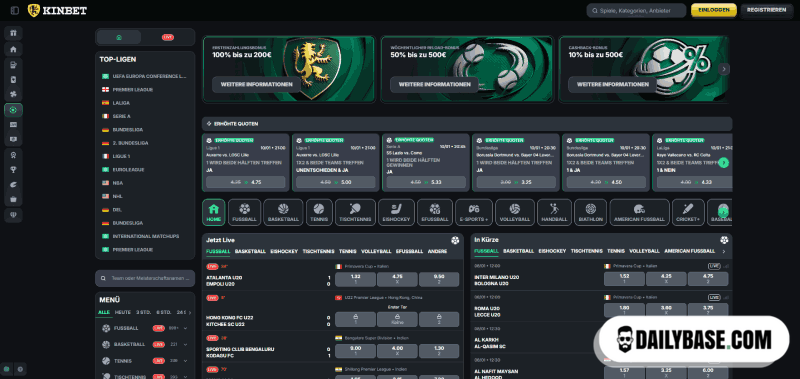Click the Einloggen button
The image size is (800, 379).
tap(714, 10)
